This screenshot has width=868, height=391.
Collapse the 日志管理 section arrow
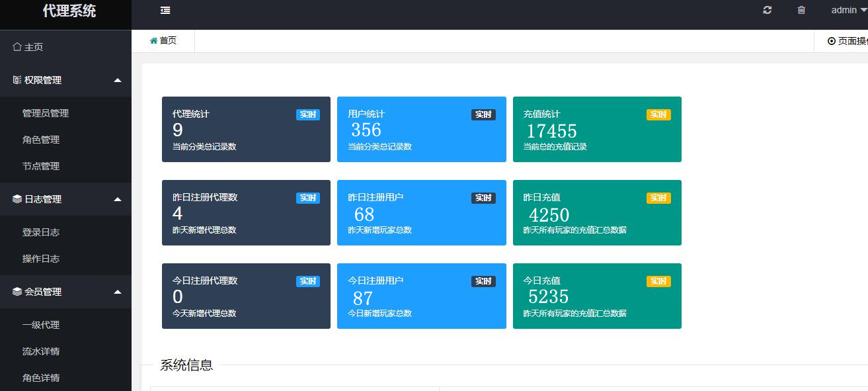tap(118, 199)
